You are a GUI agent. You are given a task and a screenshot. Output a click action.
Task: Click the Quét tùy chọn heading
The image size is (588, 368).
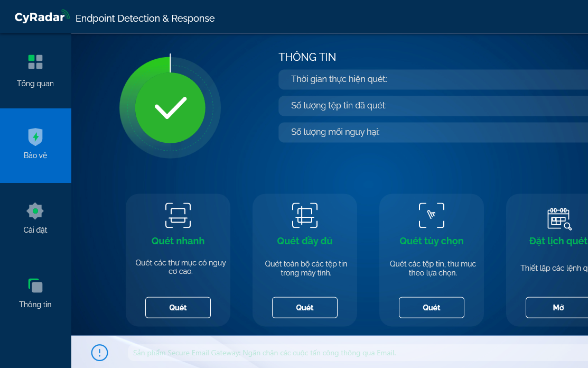432,241
